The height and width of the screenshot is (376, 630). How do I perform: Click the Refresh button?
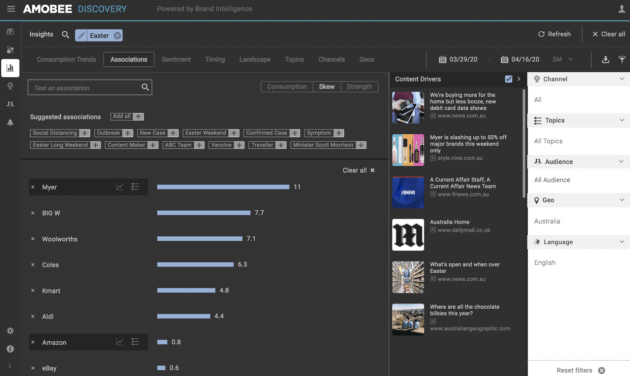(x=554, y=34)
